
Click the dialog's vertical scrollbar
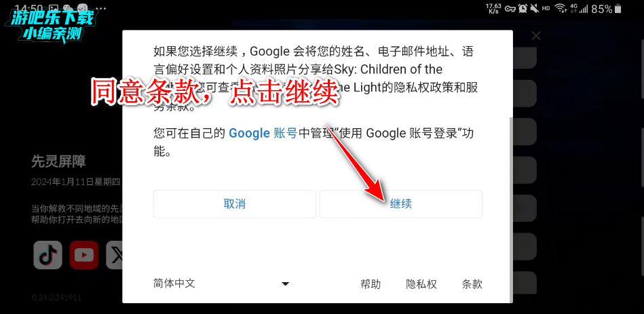(x=511, y=210)
